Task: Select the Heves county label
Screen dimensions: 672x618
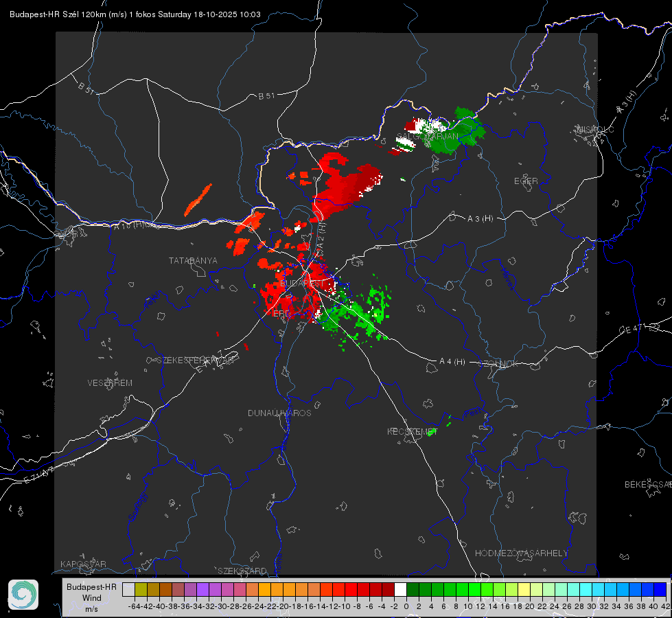Action: pos(507,279)
